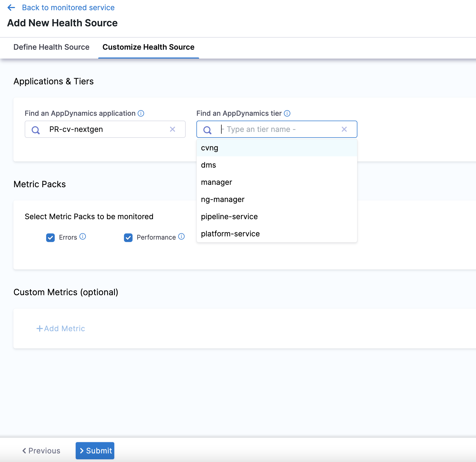Choose cvng from tier list

pos(277,148)
